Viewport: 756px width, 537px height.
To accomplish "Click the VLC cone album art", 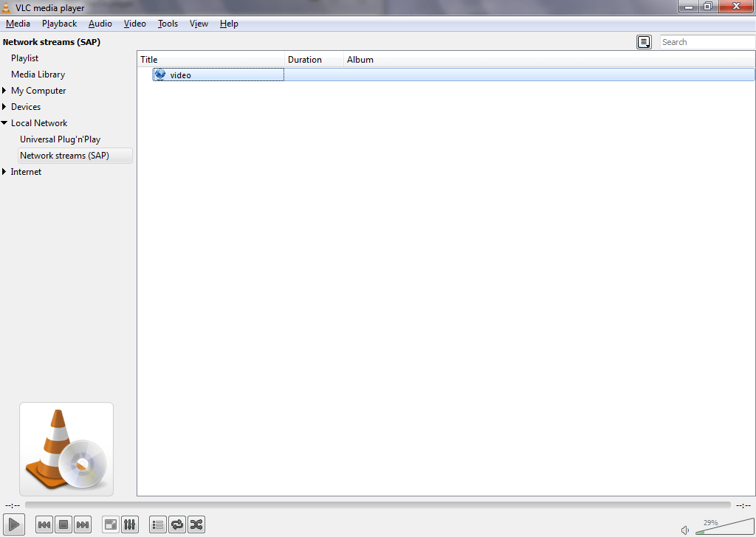I will (x=66, y=449).
